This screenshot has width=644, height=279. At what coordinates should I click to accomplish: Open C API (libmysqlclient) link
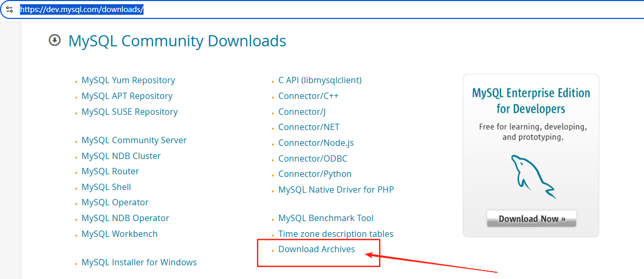click(320, 80)
